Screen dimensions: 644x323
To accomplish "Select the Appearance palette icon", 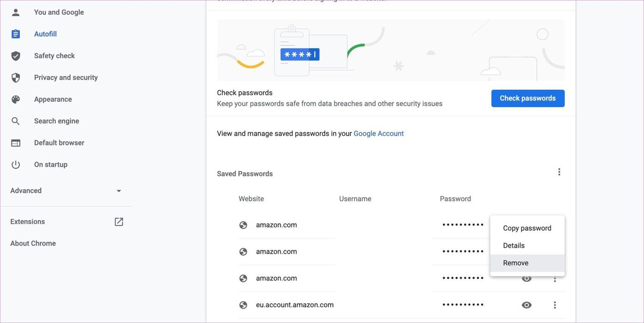I will click(16, 99).
